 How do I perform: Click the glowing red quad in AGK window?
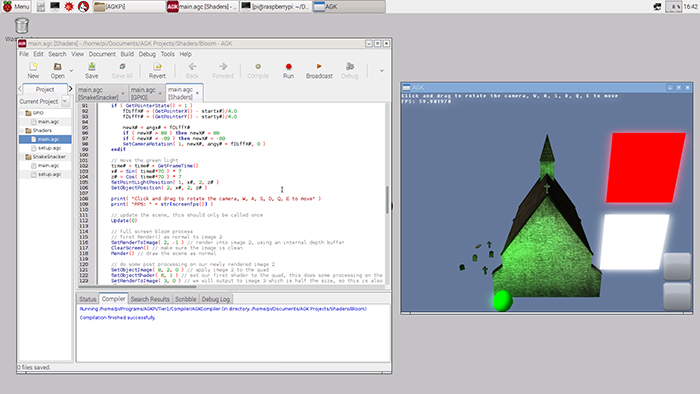[646, 167]
